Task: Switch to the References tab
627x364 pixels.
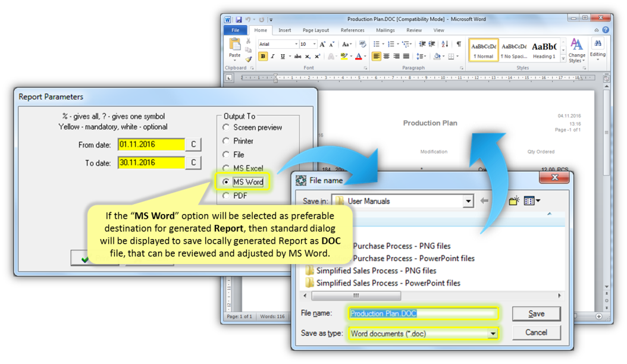Action: point(353,30)
